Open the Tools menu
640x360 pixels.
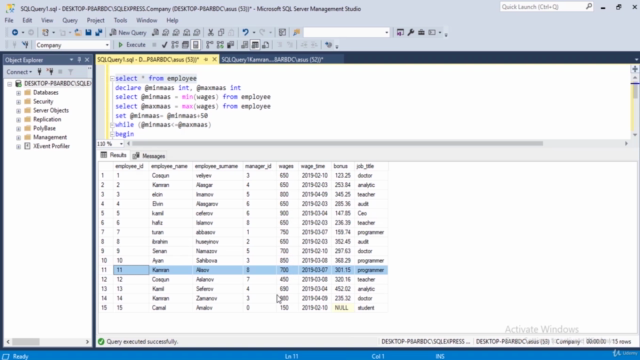tap(120, 20)
